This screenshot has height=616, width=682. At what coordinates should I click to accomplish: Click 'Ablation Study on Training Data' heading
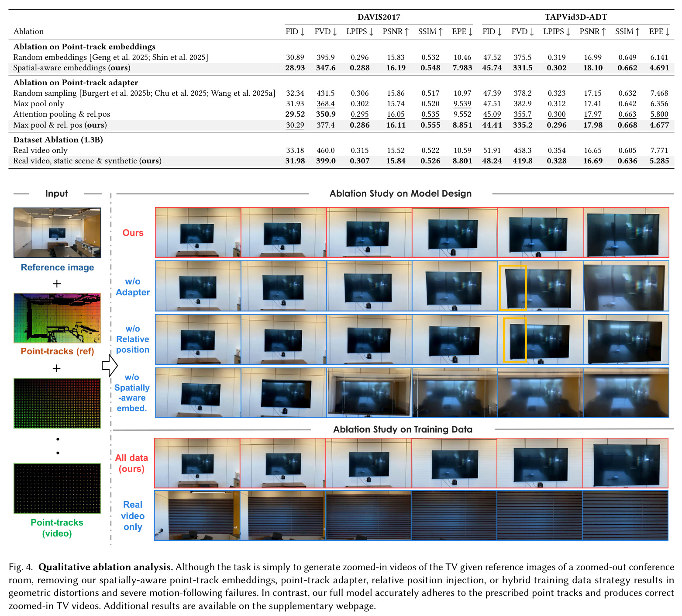[x=403, y=429]
